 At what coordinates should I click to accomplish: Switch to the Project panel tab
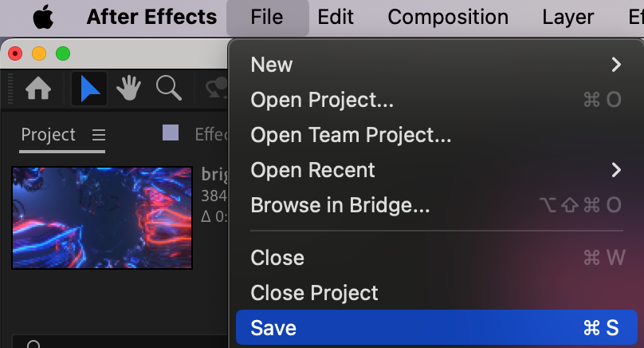(x=48, y=135)
